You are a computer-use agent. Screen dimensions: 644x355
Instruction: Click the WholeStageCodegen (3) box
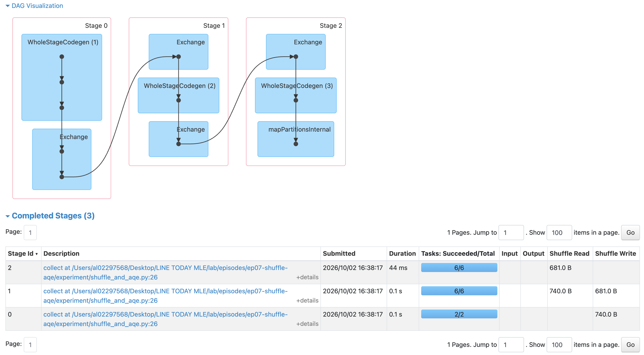(x=296, y=96)
